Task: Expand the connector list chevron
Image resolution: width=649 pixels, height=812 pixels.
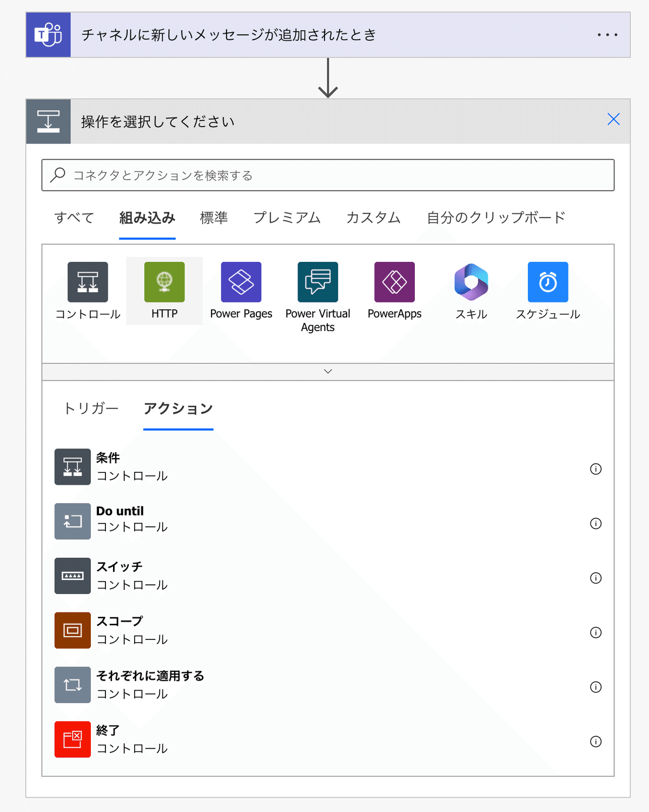Action: (328, 372)
